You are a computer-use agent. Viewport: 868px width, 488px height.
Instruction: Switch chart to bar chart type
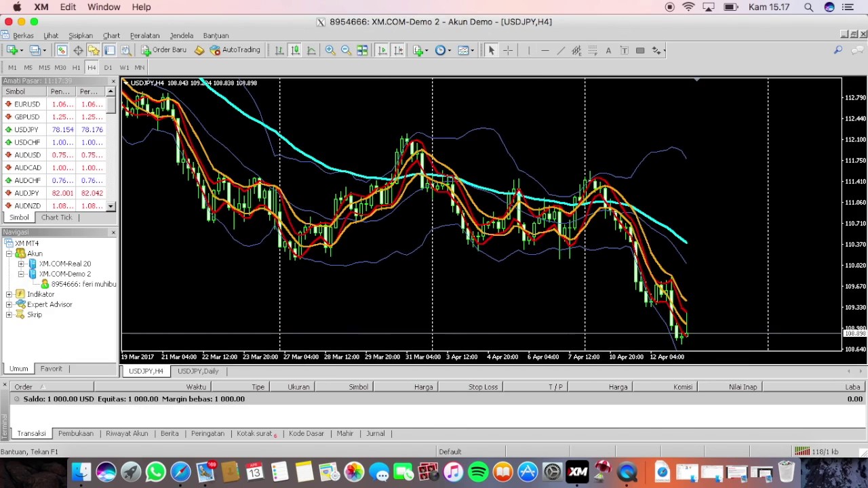279,50
